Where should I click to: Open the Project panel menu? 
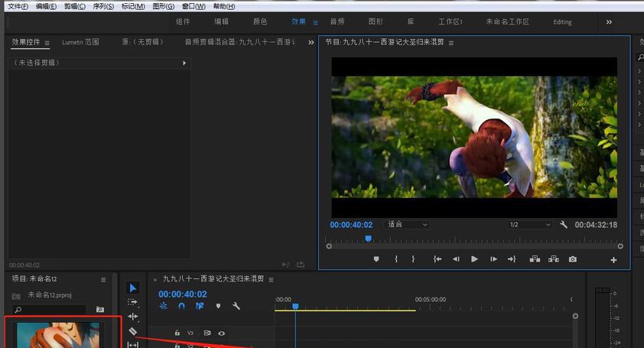[x=103, y=280]
